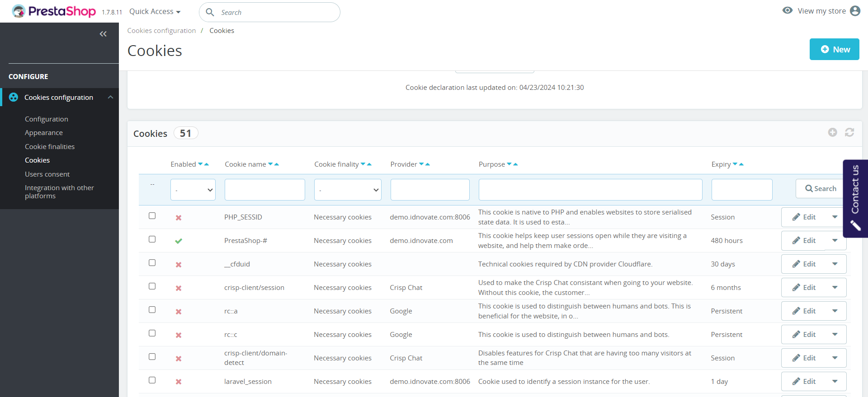The width and height of the screenshot is (868, 397).
Task: Click the add new cookie plus icon in table header
Action: (833, 132)
